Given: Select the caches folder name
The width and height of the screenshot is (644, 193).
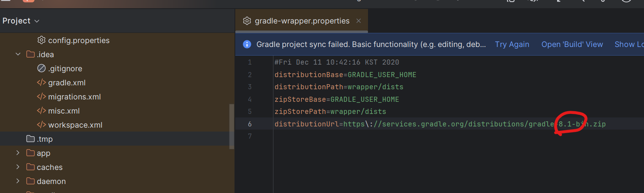Looking at the screenshot, I should pyautogui.click(x=50, y=167).
